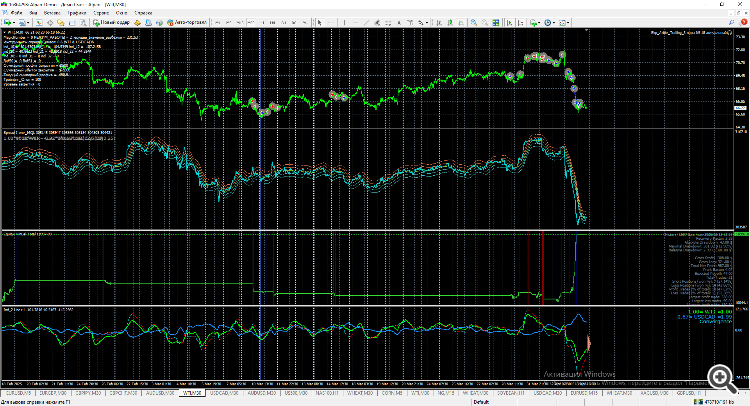Open the Окно menu
Screen dimensions: 750x406
click(x=121, y=13)
